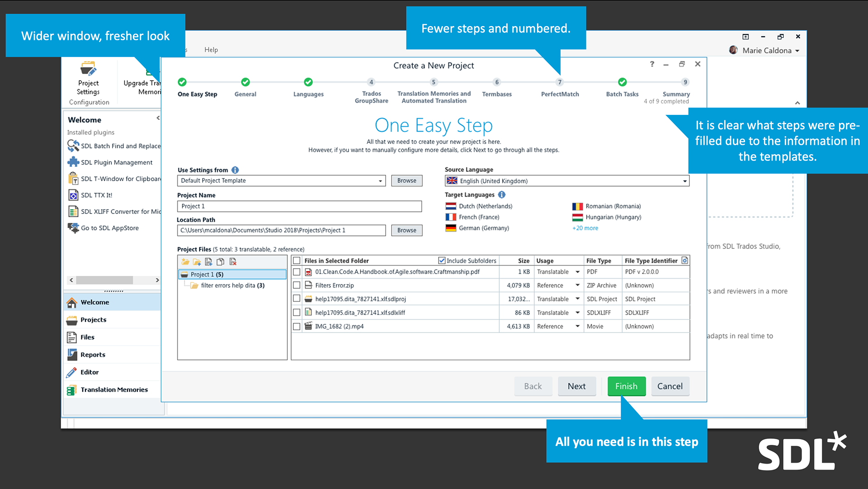Click the info icon next to Use Settings from

[235, 170]
